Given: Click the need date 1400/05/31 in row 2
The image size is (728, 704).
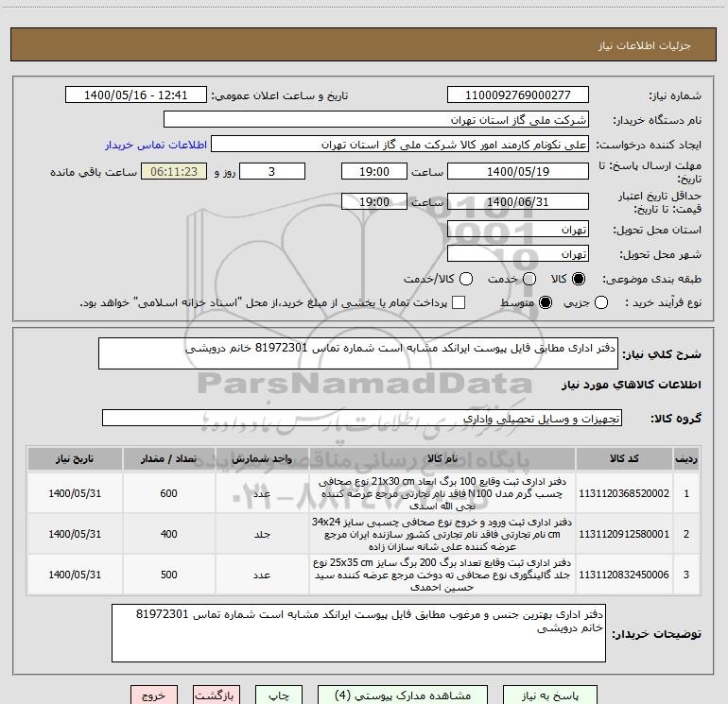Looking at the screenshot, I should pos(75,534).
